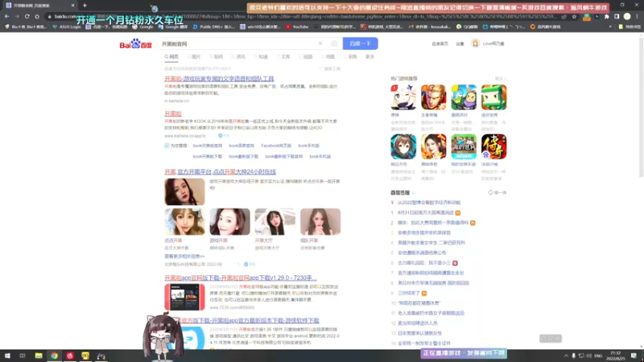Click suggested search kook语音官网
644x362 pixels.
[x=242, y=146]
